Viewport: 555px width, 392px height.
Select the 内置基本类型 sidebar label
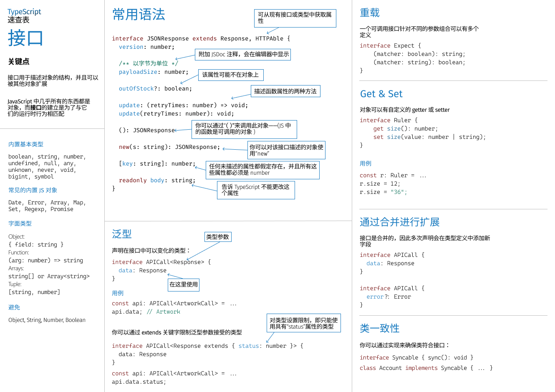click(25, 144)
